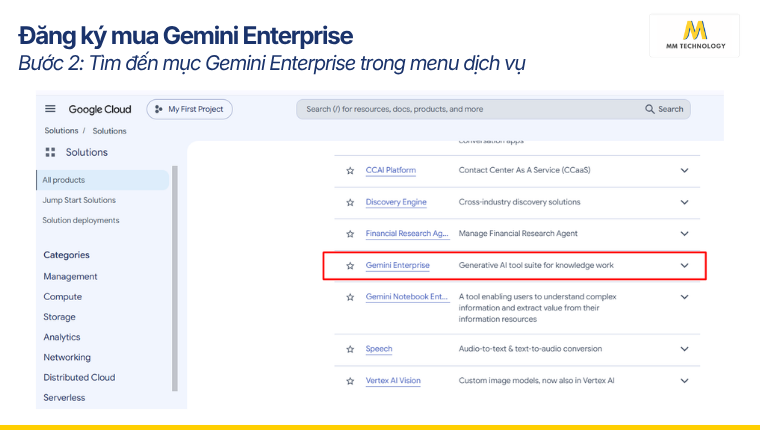Star the Speech product
The height and width of the screenshot is (430, 760).
pyautogui.click(x=350, y=349)
